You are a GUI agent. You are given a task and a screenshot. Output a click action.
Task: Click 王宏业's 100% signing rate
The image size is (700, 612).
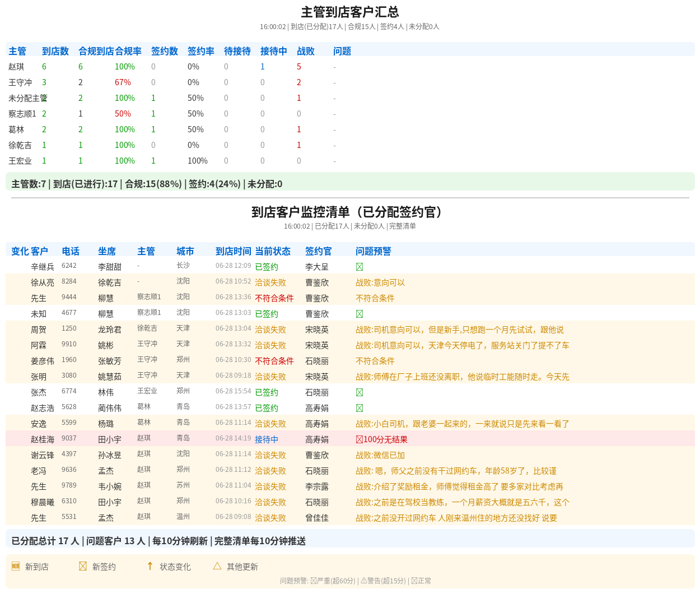[x=198, y=161]
